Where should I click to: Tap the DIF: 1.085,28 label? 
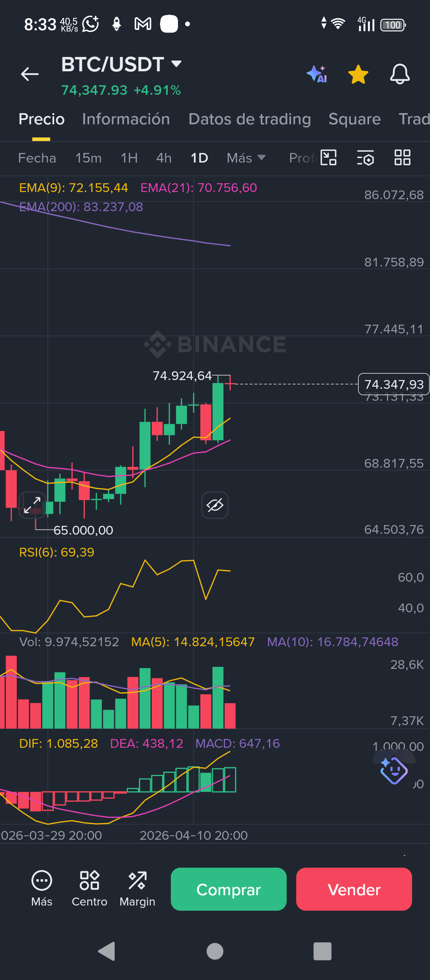pos(59,743)
